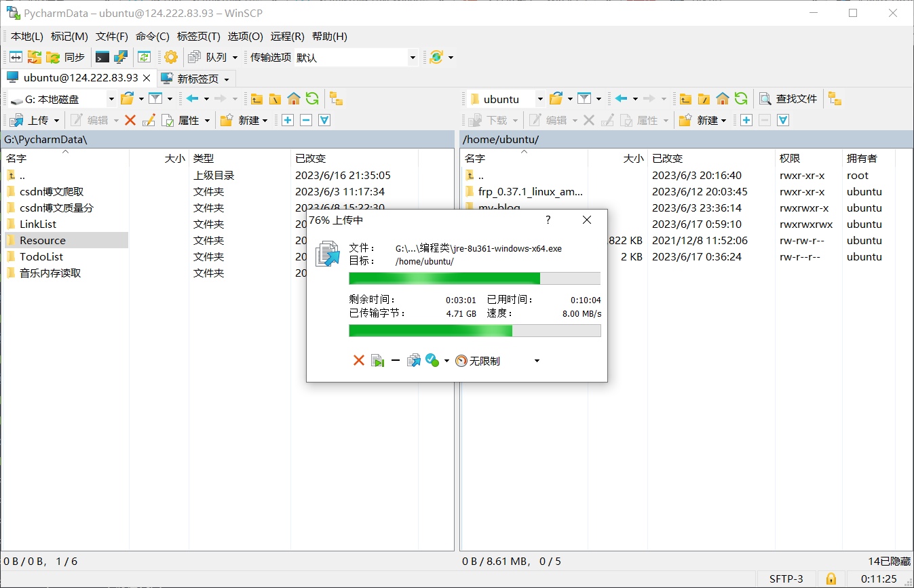Go to local home directory icon

[293, 99]
